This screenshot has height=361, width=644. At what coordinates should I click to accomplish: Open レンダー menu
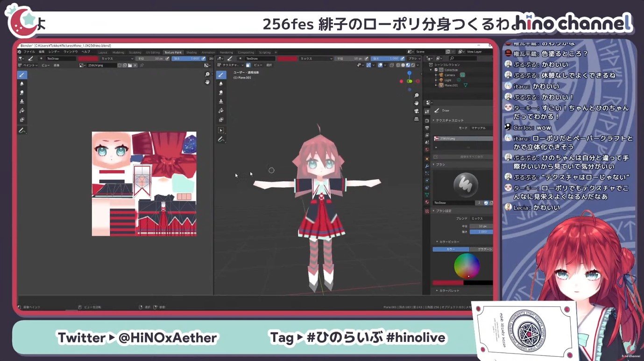click(54, 52)
